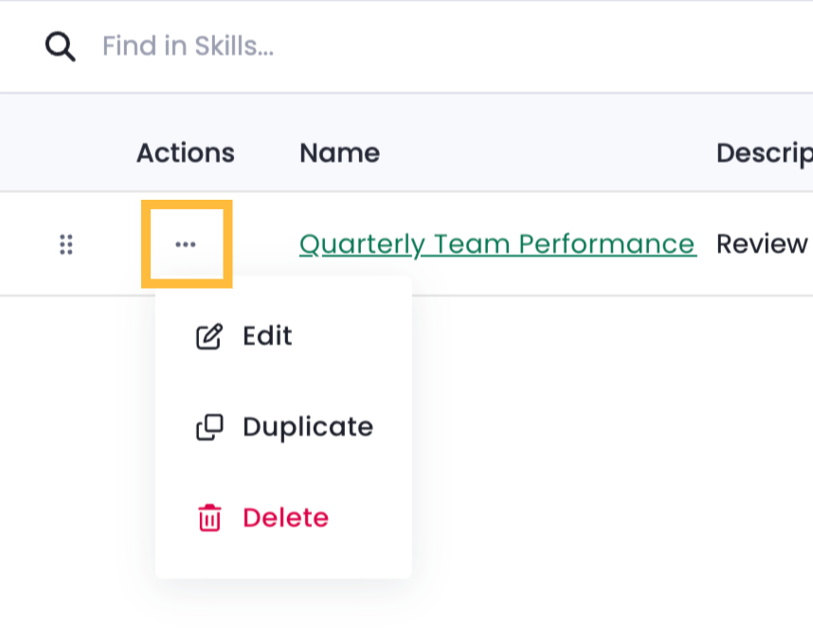The width and height of the screenshot is (813, 644).
Task: Select the Review description cell text
Action: pos(762,244)
